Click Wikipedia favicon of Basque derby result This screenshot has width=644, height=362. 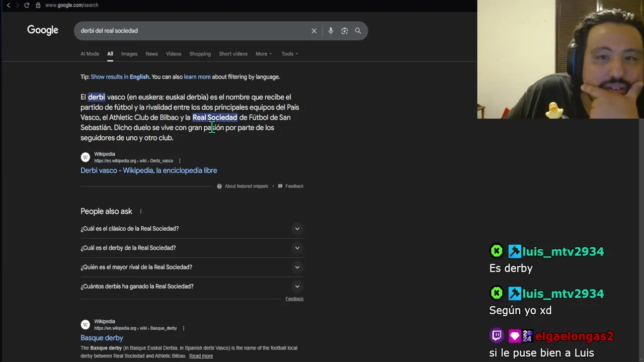coord(86,325)
